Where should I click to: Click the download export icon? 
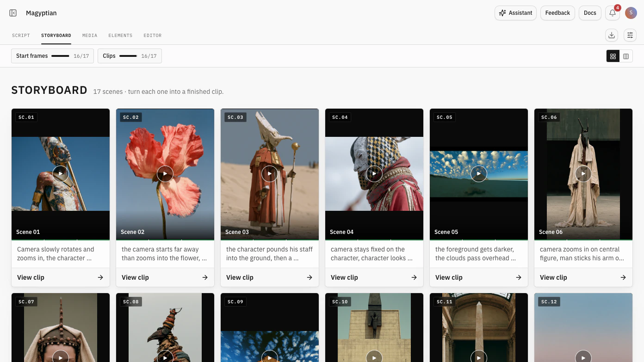point(612,35)
